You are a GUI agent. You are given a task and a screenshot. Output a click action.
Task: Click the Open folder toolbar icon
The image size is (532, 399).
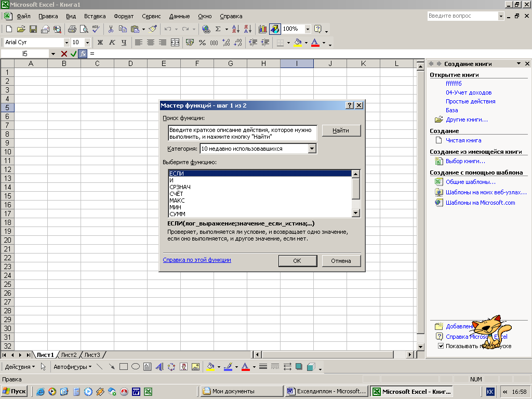pyautogui.click(x=21, y=29)
